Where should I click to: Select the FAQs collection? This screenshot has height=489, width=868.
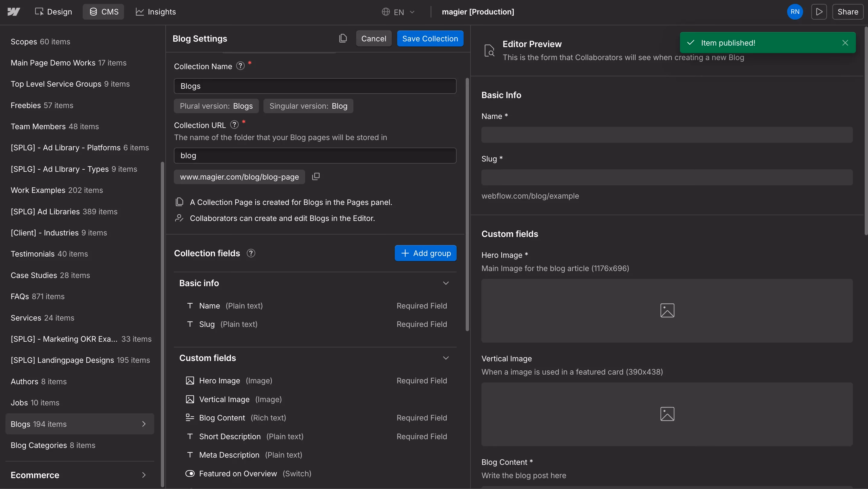[x=79, y=296]
